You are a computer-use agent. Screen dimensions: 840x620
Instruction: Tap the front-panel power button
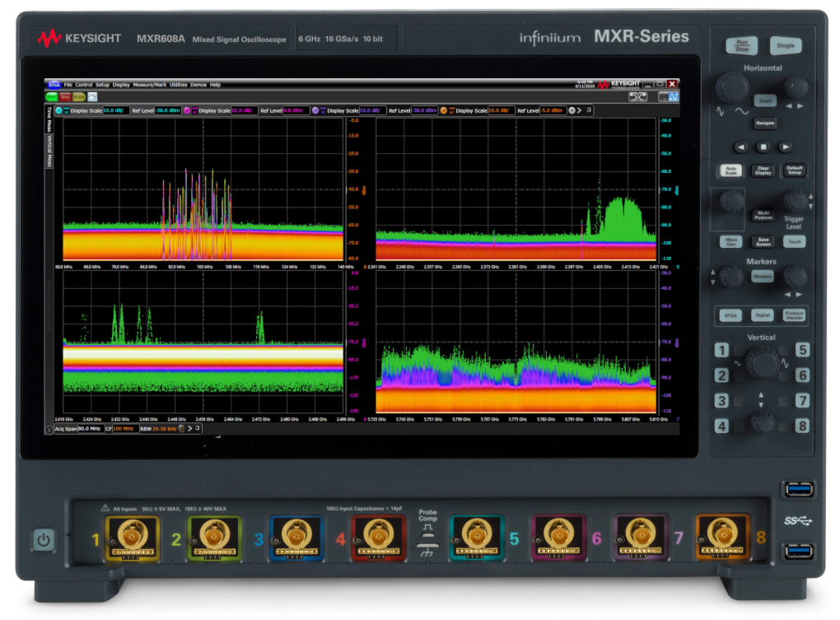(x=44, y=539)
